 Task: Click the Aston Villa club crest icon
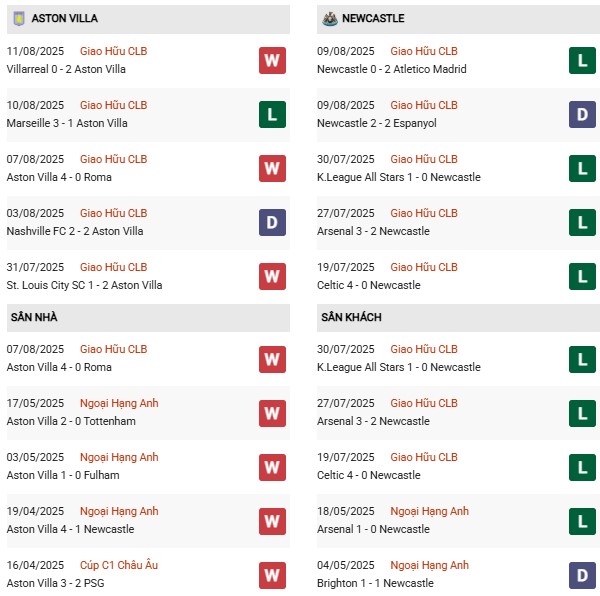tap(18, 18)
